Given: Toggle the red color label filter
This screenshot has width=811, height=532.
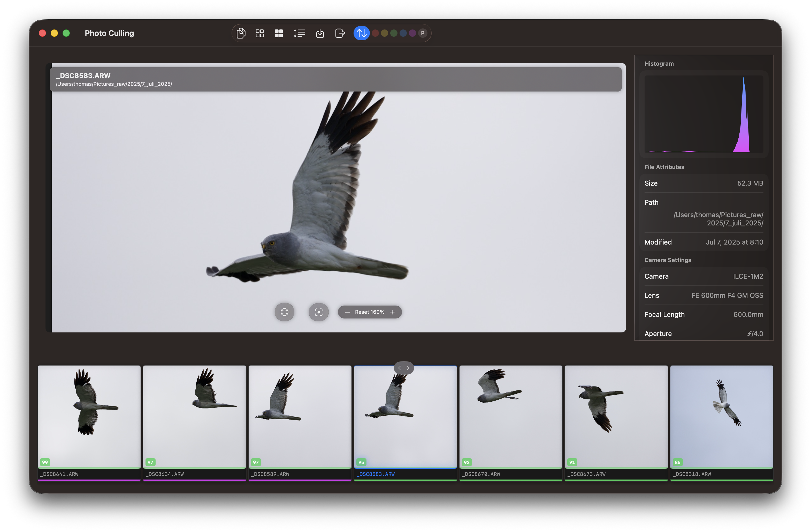Looking at the screenshot, I should pyautogui.click(x=375, y=33).
